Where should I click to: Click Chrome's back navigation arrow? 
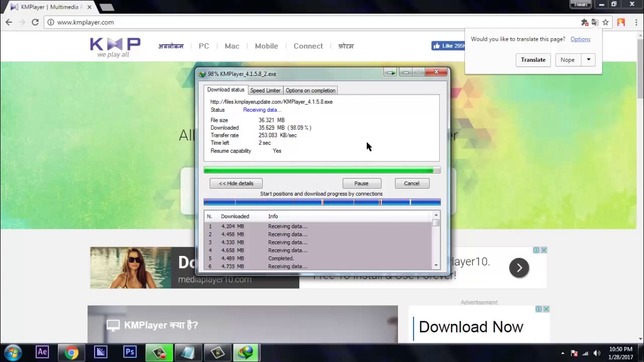9,22
